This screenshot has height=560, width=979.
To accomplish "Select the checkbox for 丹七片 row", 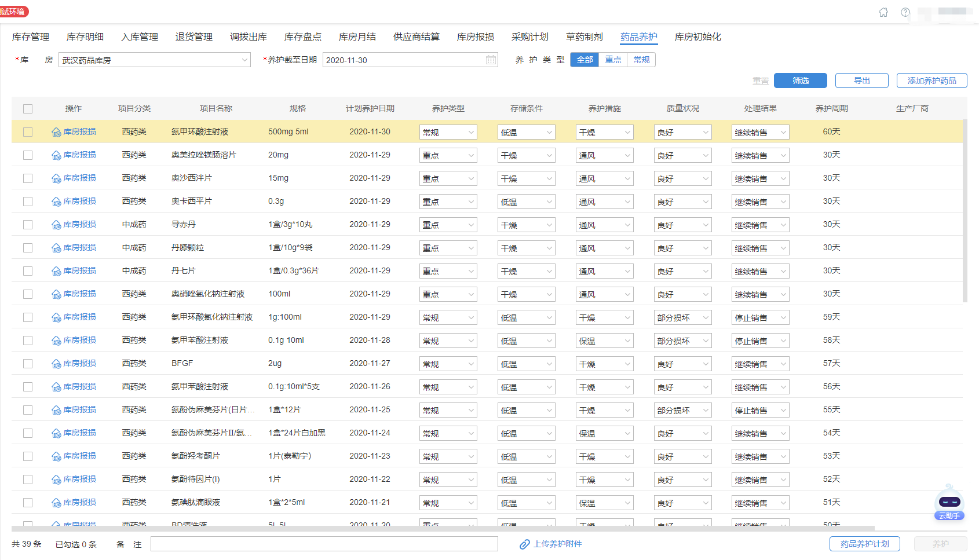I will 28,271.
